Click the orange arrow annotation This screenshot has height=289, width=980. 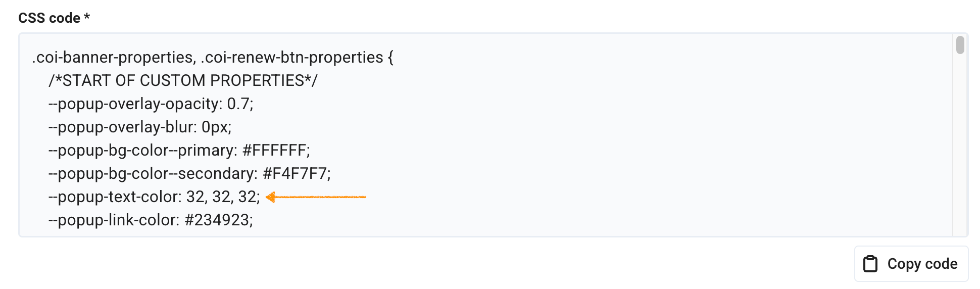pyautogui.click(x=316, y=197)
